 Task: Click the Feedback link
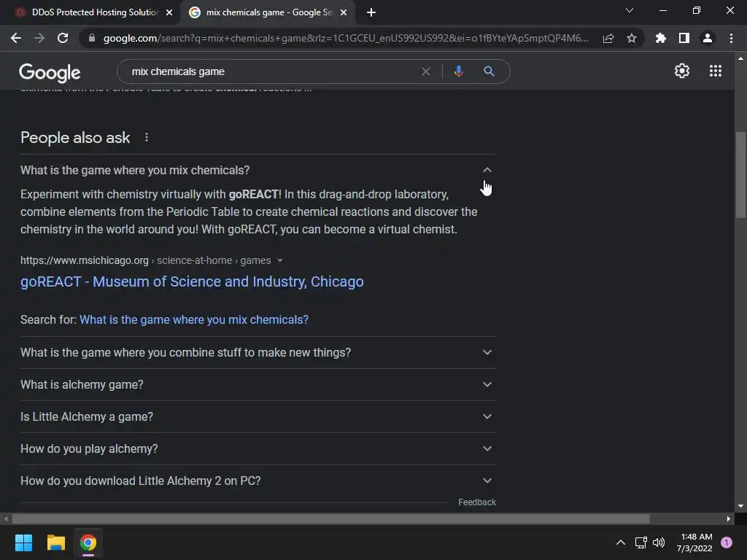point(477,502)
